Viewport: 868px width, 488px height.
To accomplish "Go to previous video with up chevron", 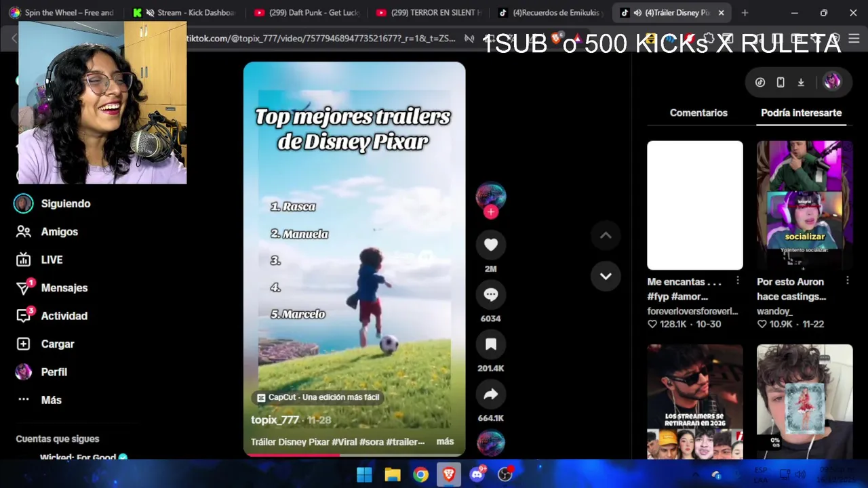I will click(606, 235).
